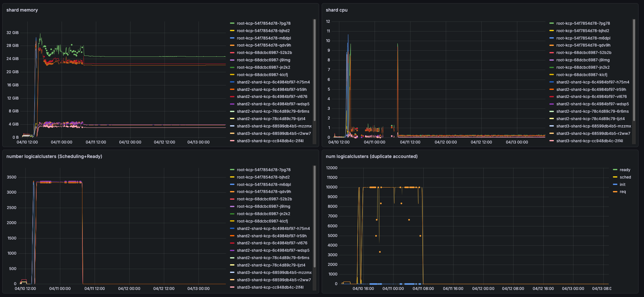Select shard2-shard-kcp-78c4d89c79-ljzt4 in shard memory legend
The height and width of the screenshot is (297, 644).
pyautogui.click(x=271, y=119)
